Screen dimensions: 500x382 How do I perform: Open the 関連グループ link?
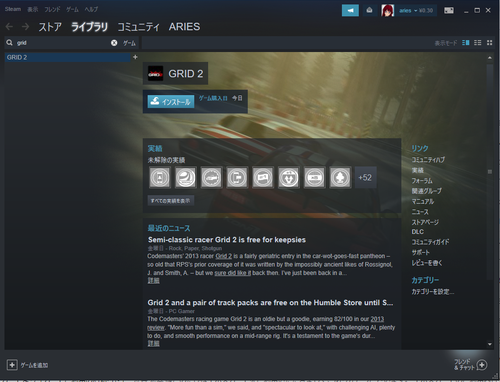point(427,191)
